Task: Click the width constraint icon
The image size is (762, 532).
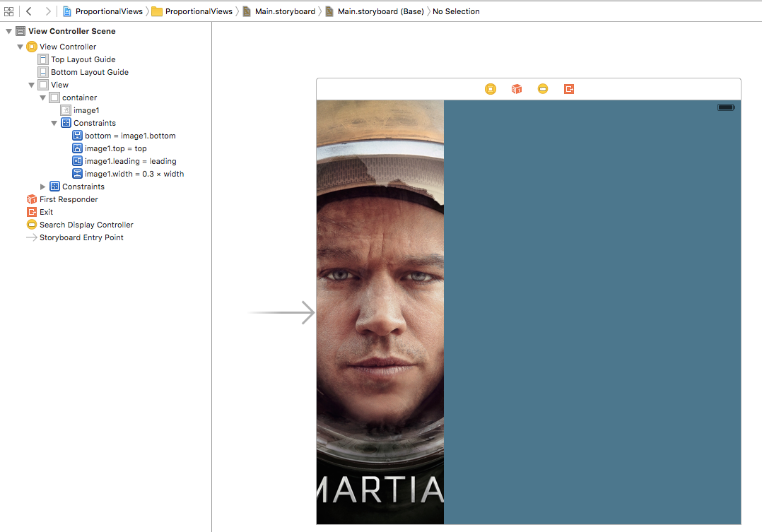Action: click(x=77, y=174)
